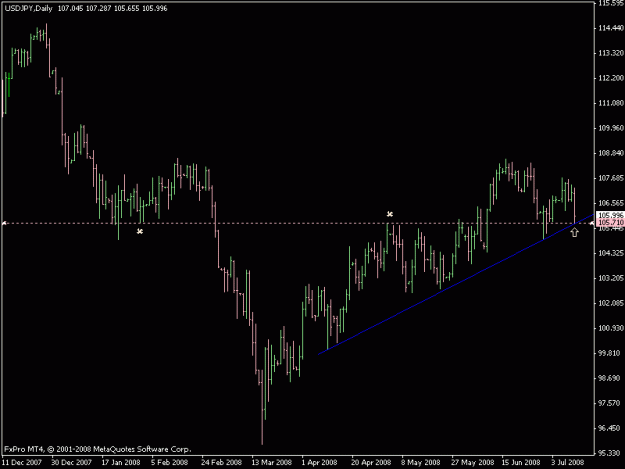Image resolution: width=625 pixels, height=469 pixels.
Task: Click the 97.570 price axis label
Action: tap(611, 403)
